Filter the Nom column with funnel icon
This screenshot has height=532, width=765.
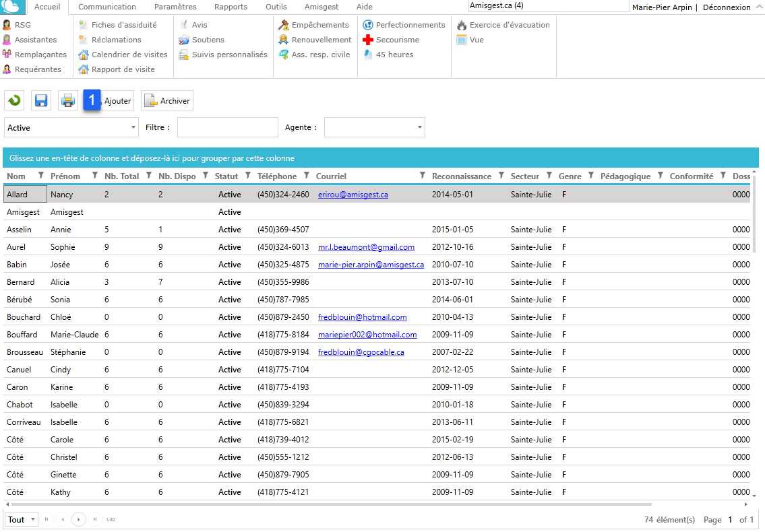41,176
